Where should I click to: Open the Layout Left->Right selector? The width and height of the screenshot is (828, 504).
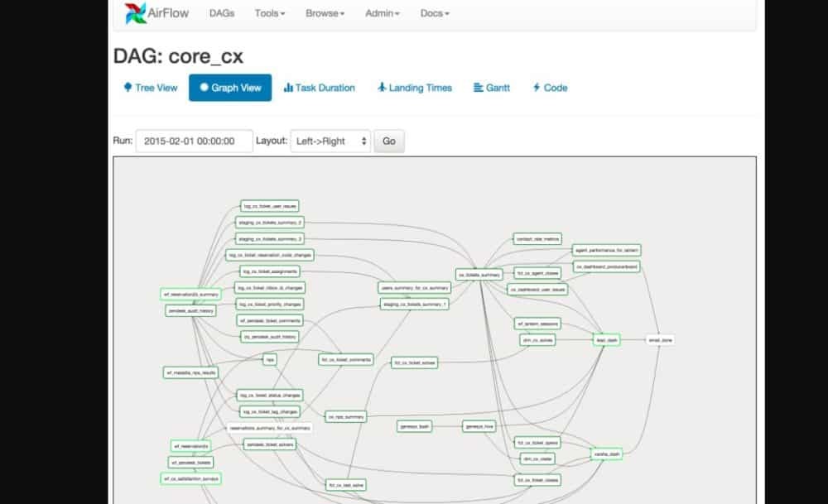pyautogui.click(x=330, y=141)
